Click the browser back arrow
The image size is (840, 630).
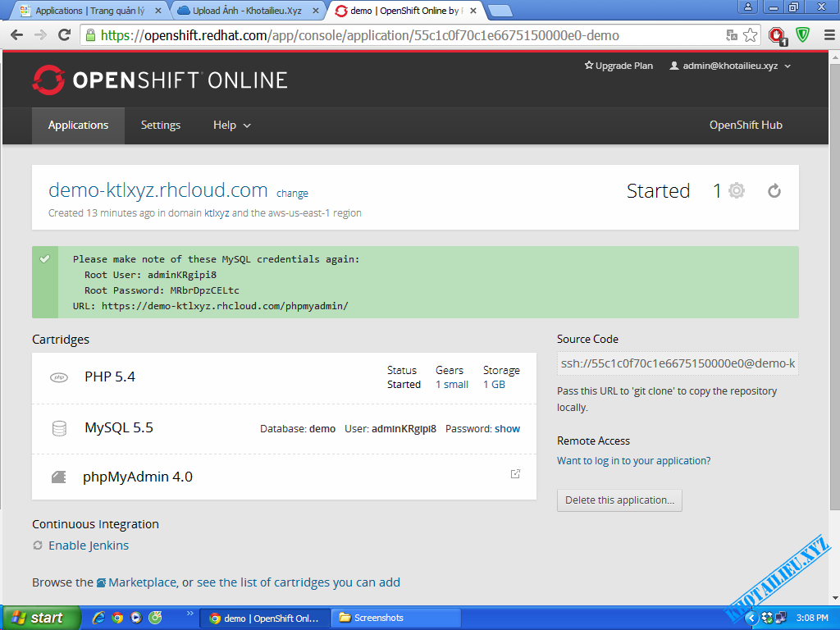pyautogui.click(x=16, y=35)
